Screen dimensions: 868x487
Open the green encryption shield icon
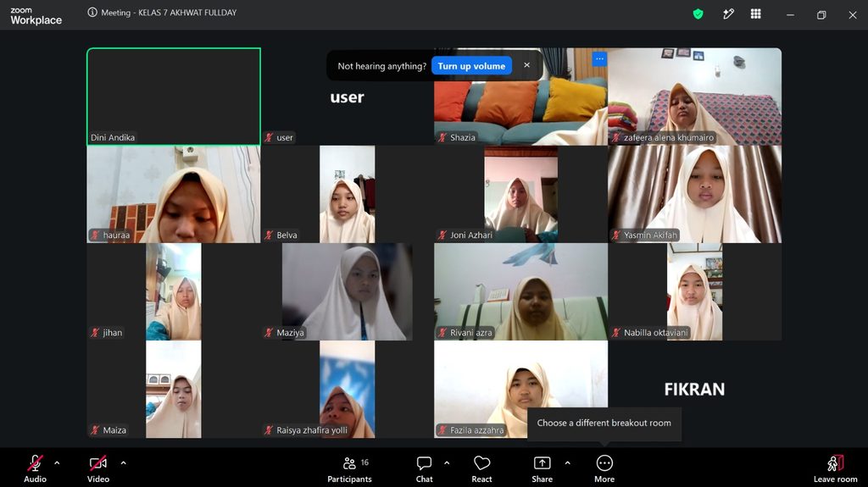pyautogui.click(x=698, y=14)
